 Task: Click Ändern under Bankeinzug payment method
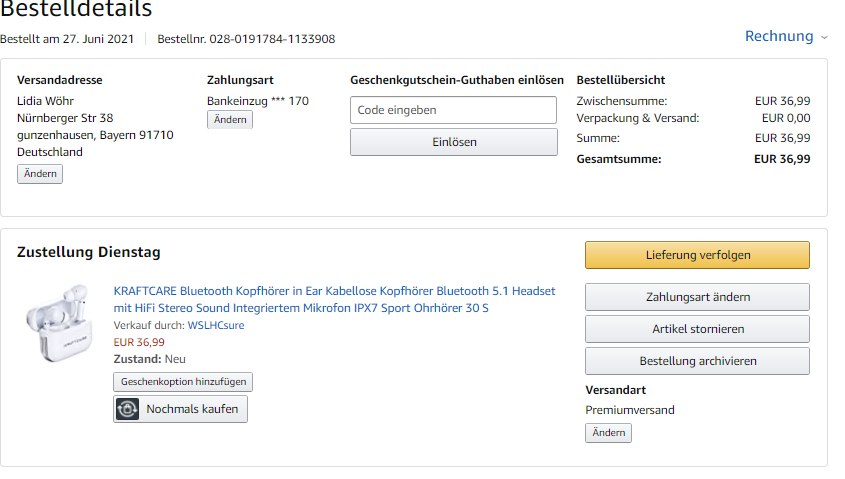pyautogui.click(x=230, y=120)
